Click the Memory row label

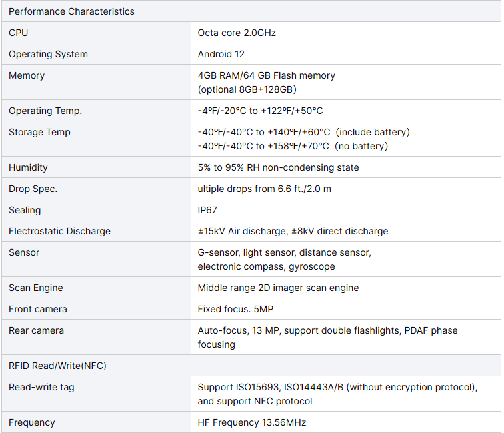(x=27, y=75)
